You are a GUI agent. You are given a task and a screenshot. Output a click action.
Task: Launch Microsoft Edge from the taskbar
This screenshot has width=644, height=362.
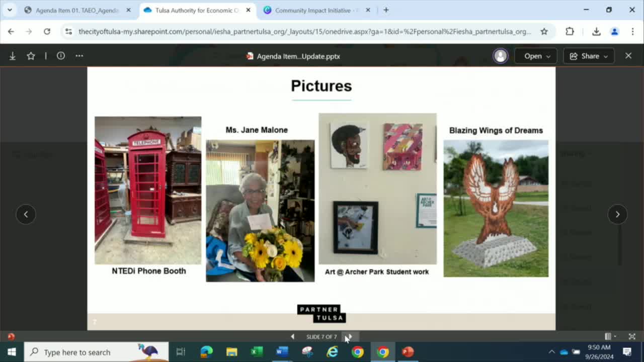coord(206,352)
